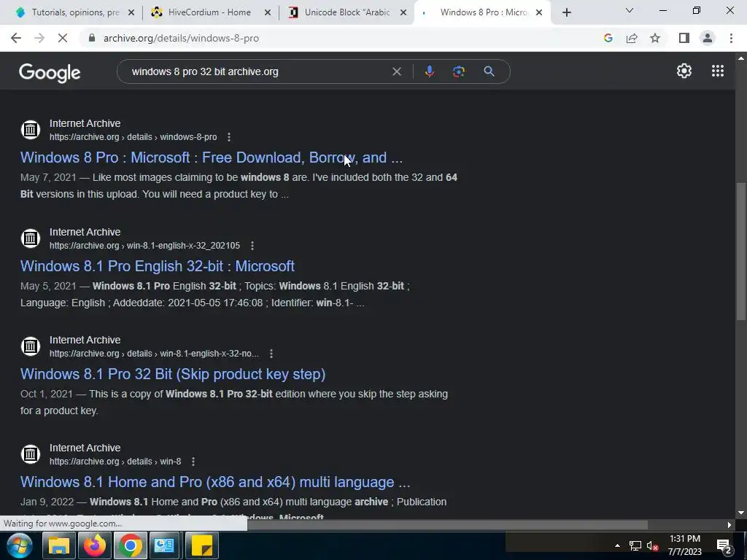Close the Unicode Block Arabic tab
The height and width of the screenshot is (560, 747).
pos(403,12)
